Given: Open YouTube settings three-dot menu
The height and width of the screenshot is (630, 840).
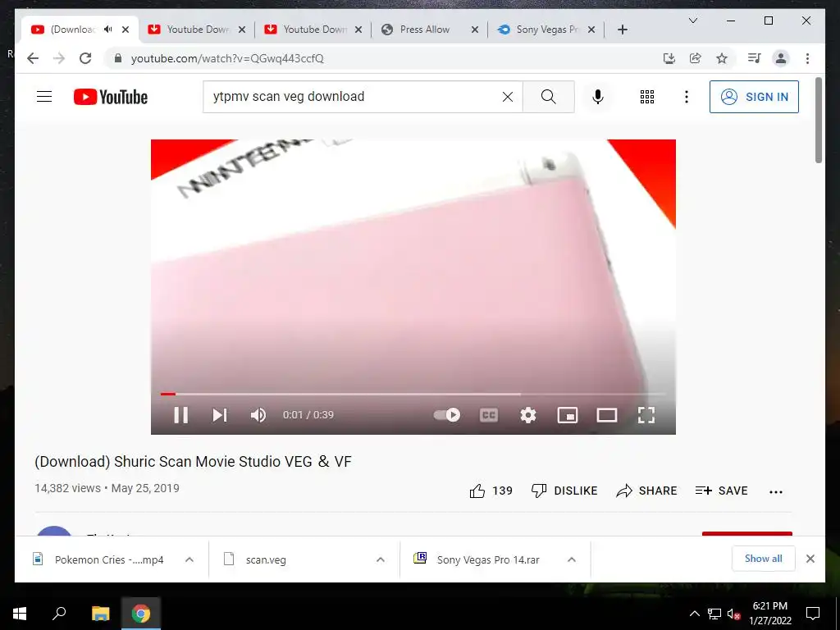Looking at the screenshot, I should tap(687, 97).
